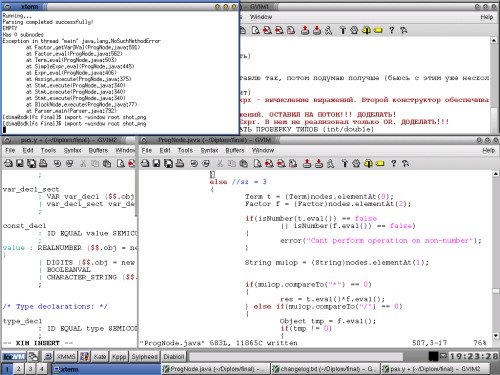The image size is (500, 375).
Task: Open File menu in ProgNode.java window
Action: tap(146, 150)
